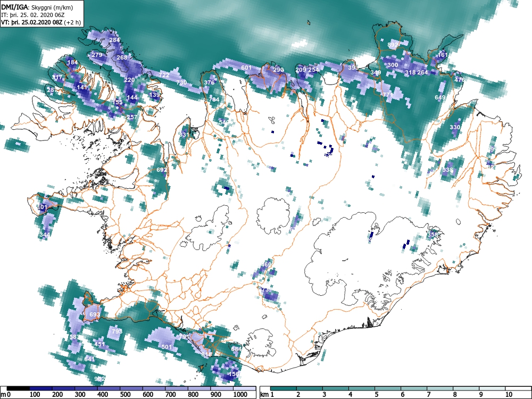Click the '10' label on the kilometer scale
The height and width of the screenshot is (399, 532).
(509, 395)
